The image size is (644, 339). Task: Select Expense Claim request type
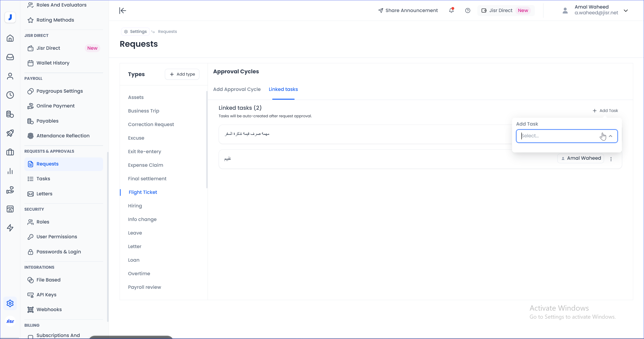146,165
